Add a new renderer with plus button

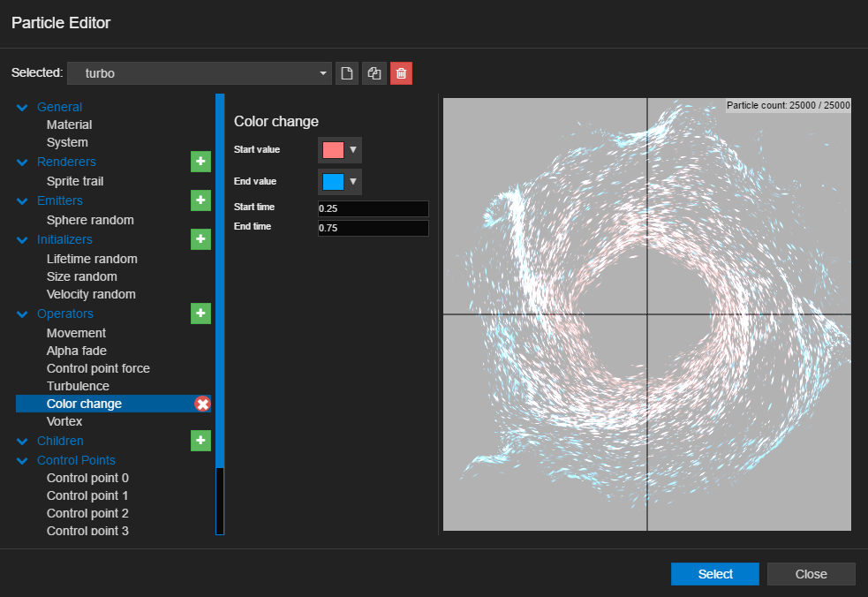point(200,162)
